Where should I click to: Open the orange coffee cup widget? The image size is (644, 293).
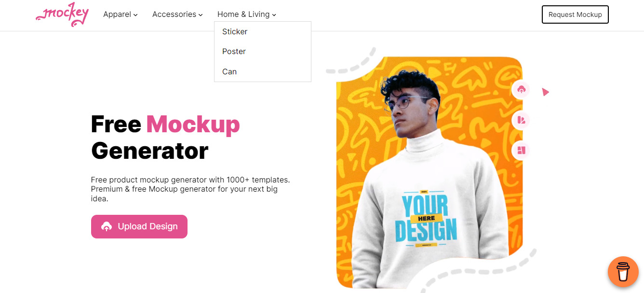pos(623,272)
